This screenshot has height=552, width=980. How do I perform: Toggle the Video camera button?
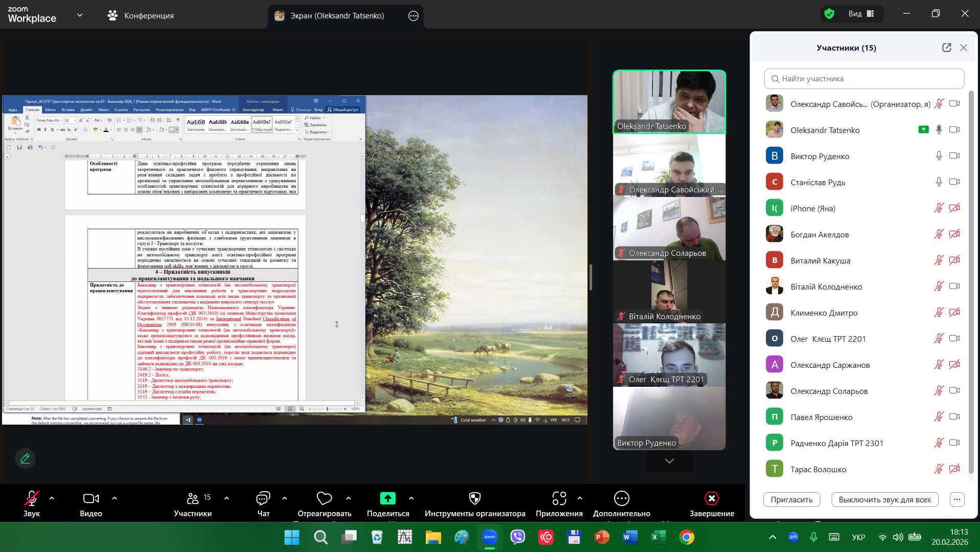[x=91, y=498]
